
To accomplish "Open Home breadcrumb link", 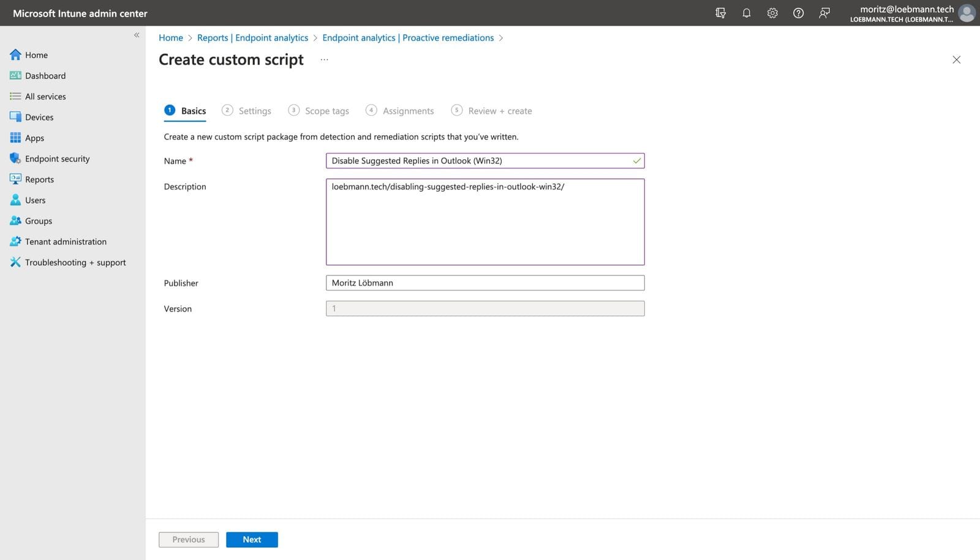I will pos(171,37).
